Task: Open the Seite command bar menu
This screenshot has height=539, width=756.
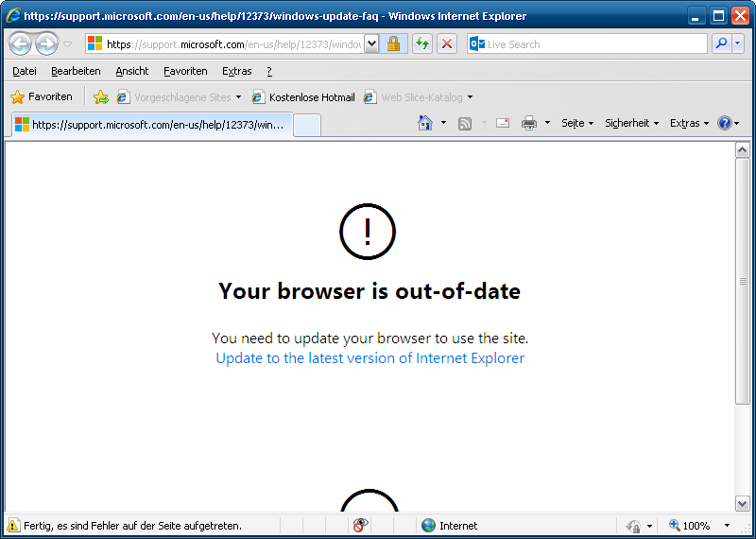Action: click(x=577, y=124)
